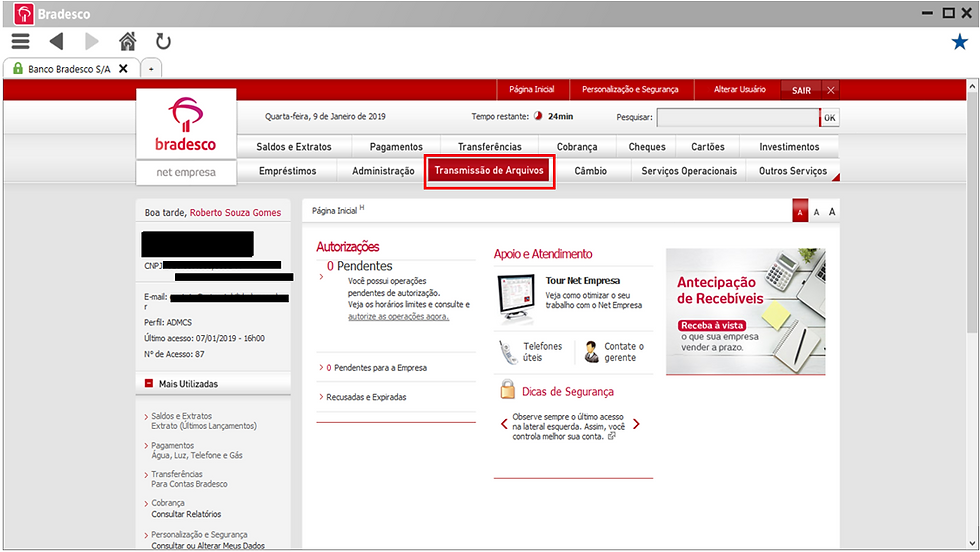This screenshot has width=980, height=552.
Task: Open a new tab with plus button
Action: (151, 69)
